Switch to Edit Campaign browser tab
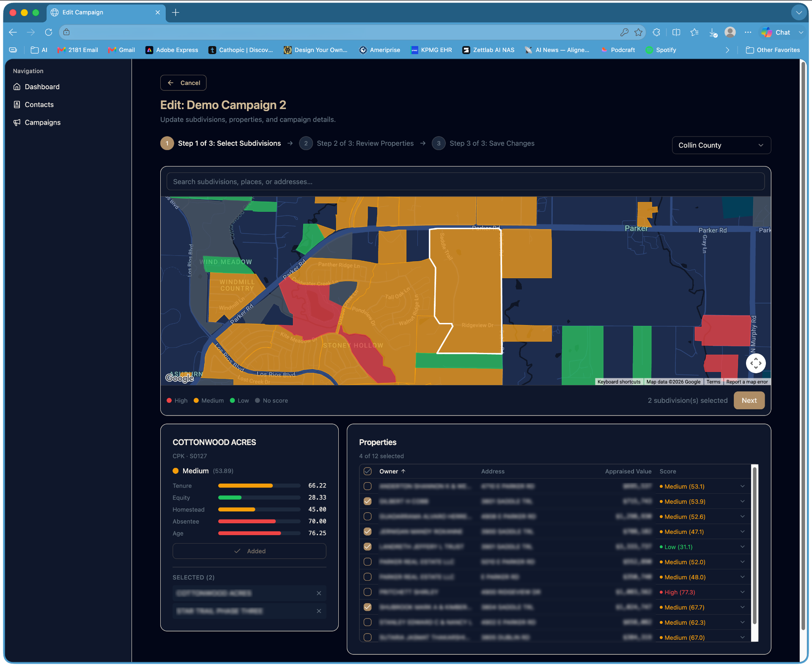 pos(106,12)
